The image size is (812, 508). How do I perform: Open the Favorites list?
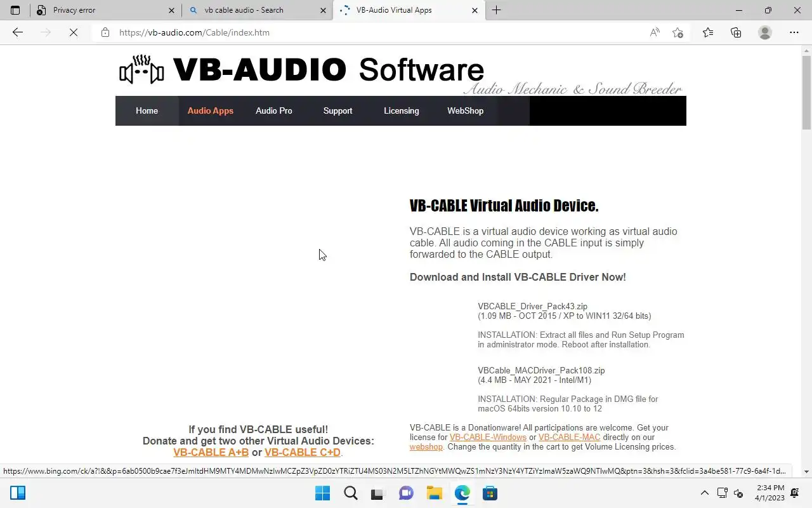[x=708, y=32]
